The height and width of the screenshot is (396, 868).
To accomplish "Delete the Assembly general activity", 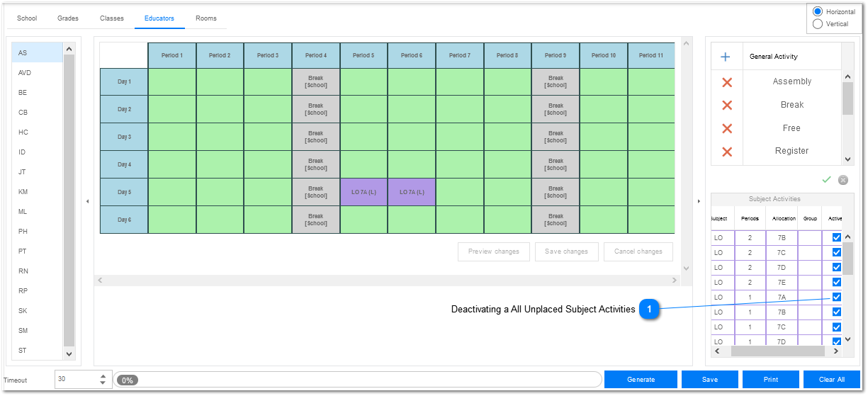I will [x=726, y=82].
